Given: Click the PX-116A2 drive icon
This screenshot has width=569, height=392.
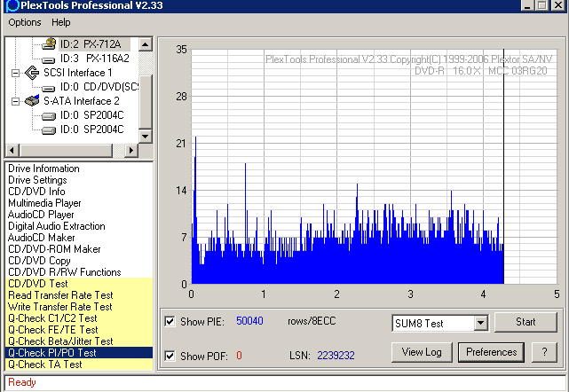Looking at the screenshot, I should tap(49, 58).
